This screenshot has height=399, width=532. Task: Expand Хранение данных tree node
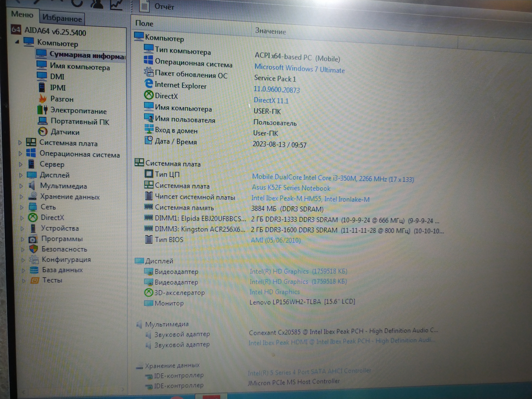[x=21, y=197]
